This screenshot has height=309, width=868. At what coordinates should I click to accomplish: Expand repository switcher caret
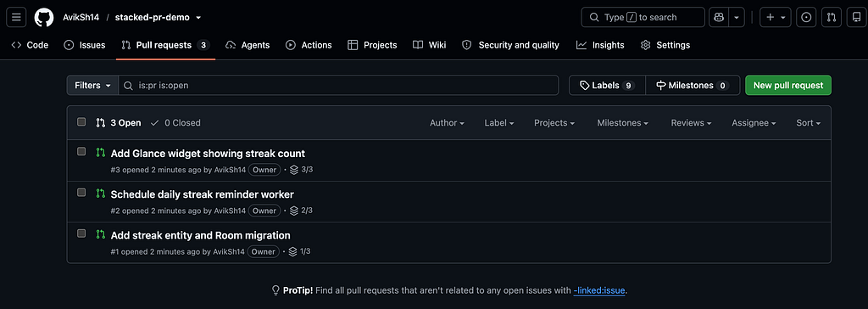point(198,17)
